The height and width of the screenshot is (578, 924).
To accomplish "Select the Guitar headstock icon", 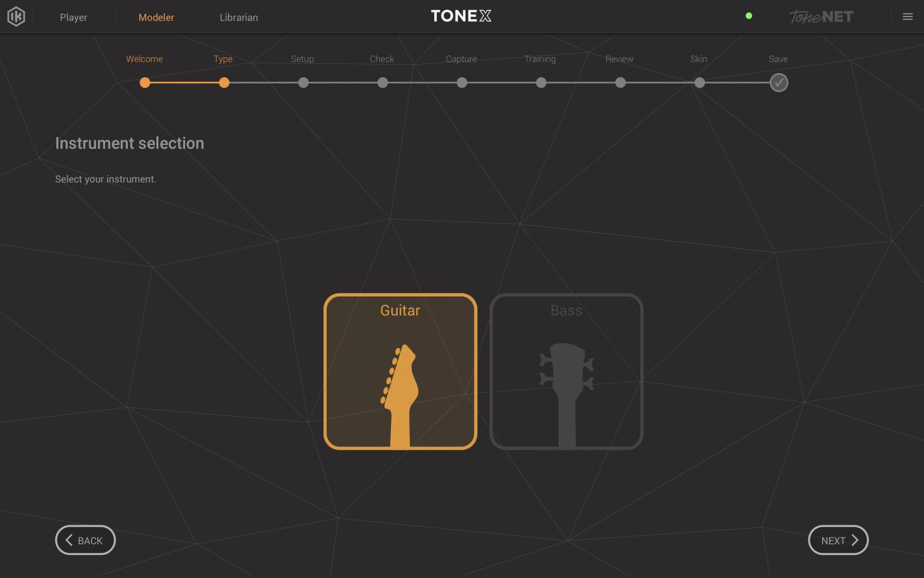I will click(x=400, y=389).
